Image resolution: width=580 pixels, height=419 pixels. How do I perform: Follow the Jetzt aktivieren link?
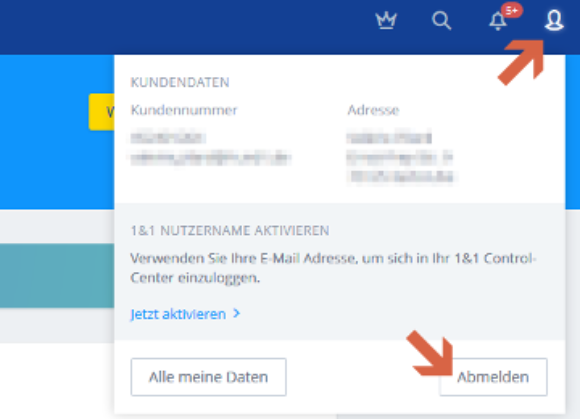tap(178, 314)
